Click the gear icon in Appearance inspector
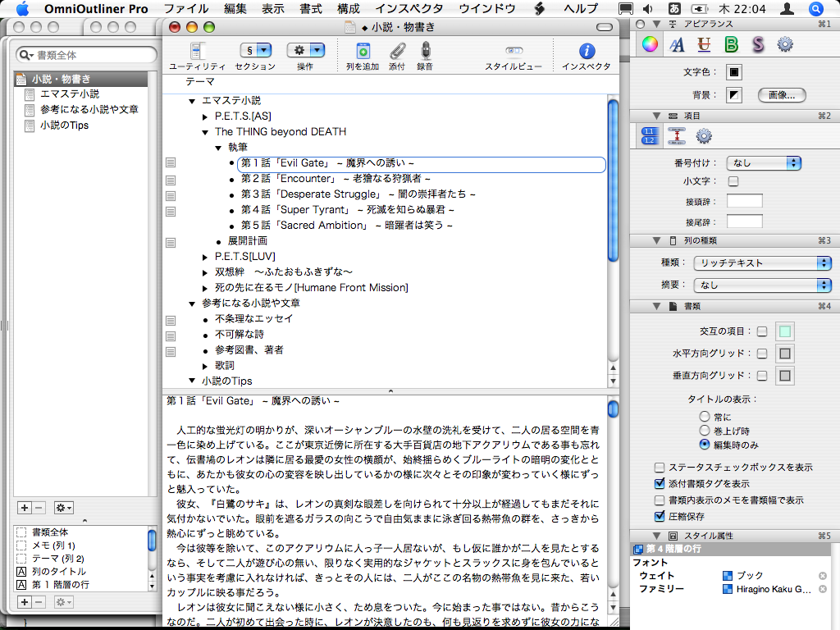Viewport: 840px width, 630px height. [x=785, y=44]
